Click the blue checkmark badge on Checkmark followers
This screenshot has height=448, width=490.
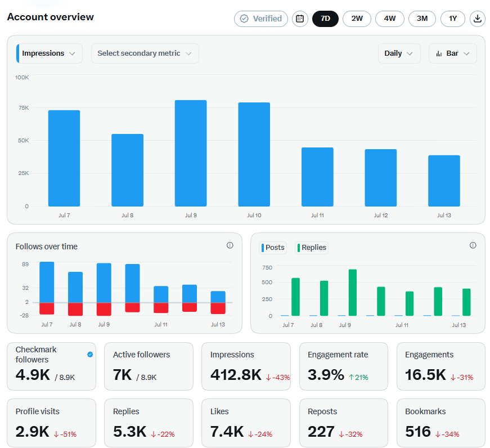90,354
